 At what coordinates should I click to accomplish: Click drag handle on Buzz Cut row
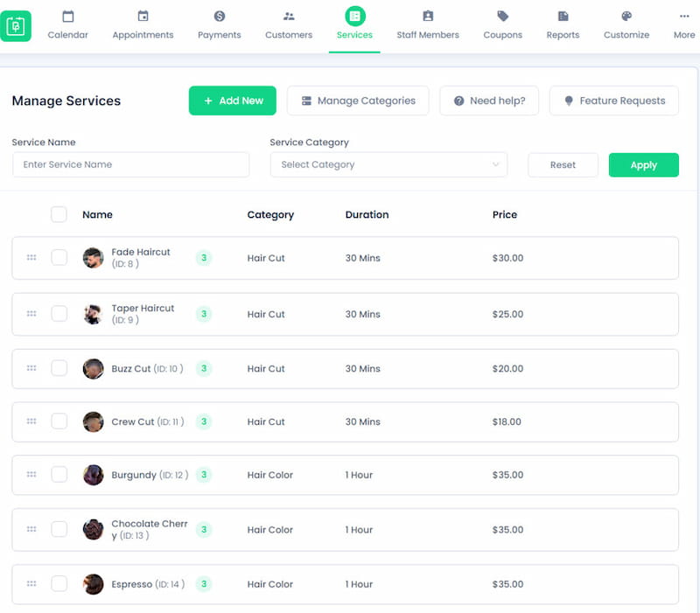(31, 368)
